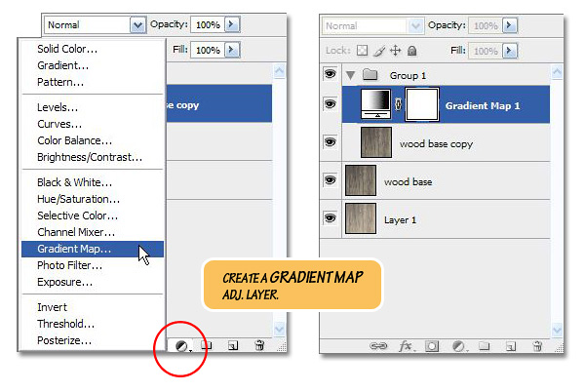
Task: Click lock image pixels brush icon
Action: (379, 51)
